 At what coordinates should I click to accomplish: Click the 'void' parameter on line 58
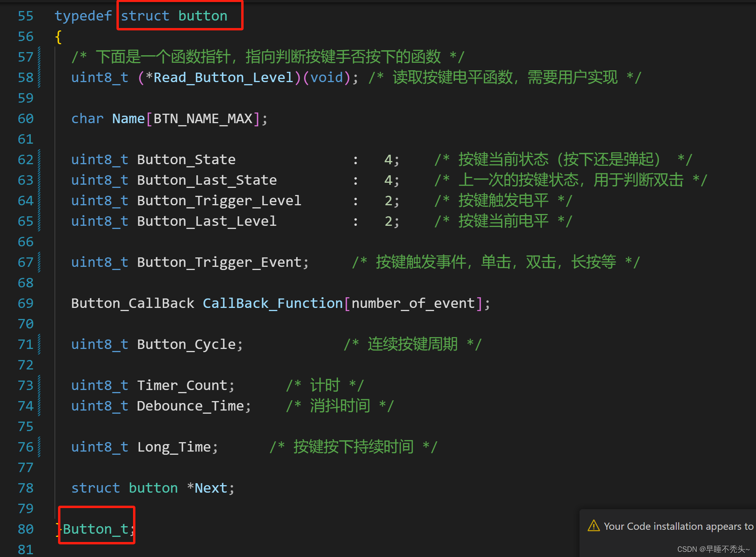(x=326, y=78)
